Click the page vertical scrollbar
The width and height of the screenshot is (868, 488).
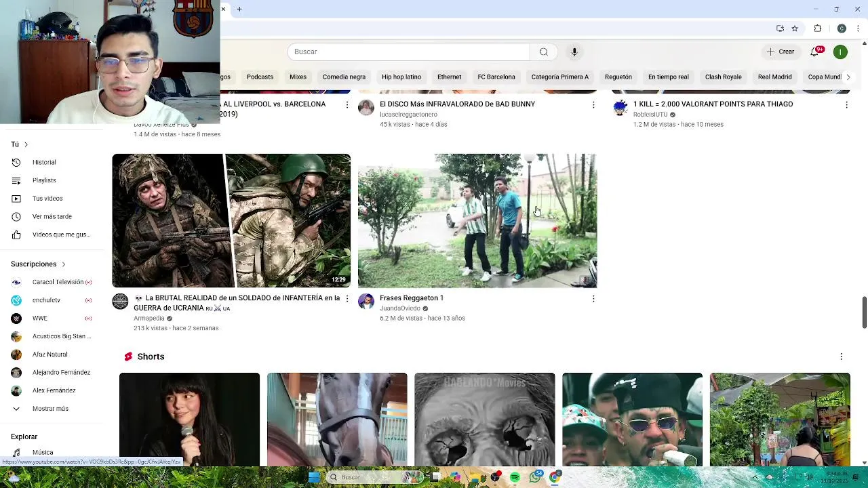click(x=864, y=312)
